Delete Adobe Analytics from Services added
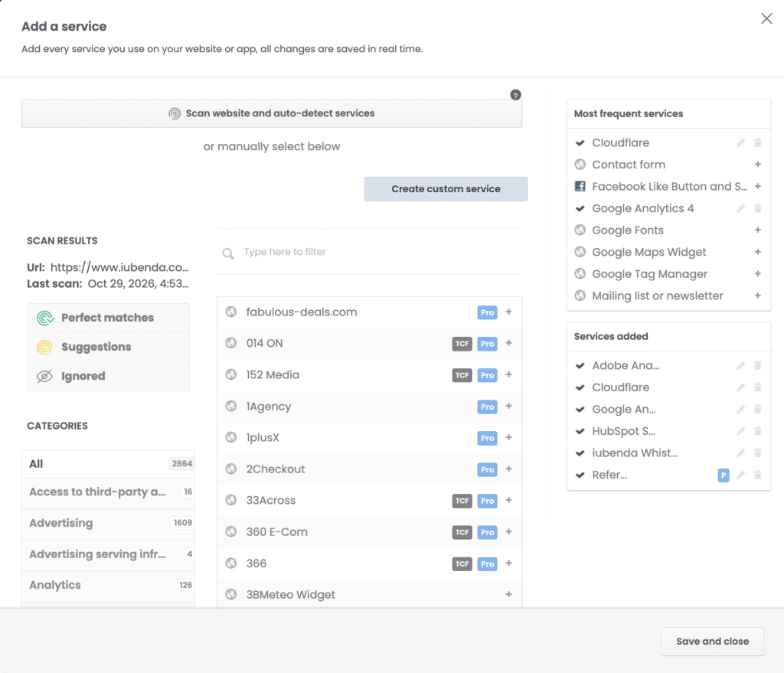 (x=758, y=365)
